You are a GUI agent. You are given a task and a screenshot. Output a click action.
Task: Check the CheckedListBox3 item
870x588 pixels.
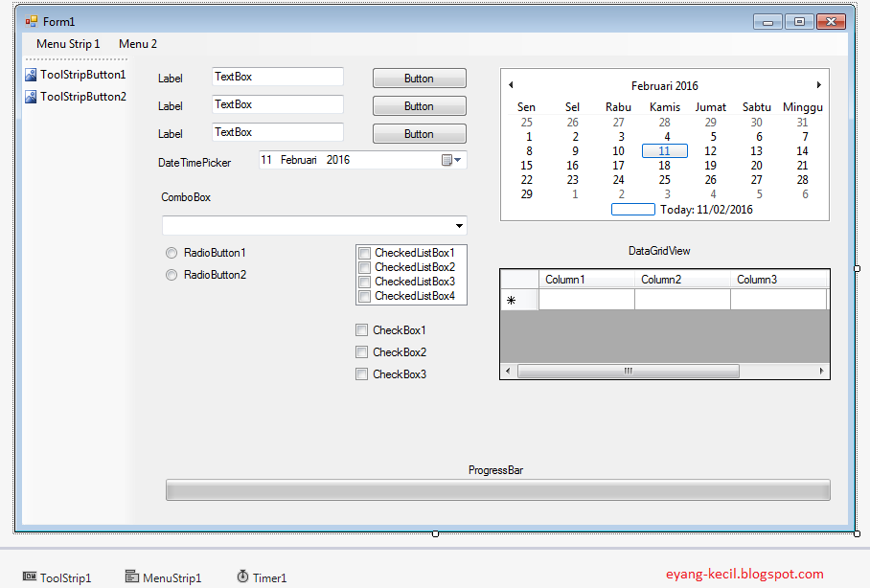(x=364, y=282)
